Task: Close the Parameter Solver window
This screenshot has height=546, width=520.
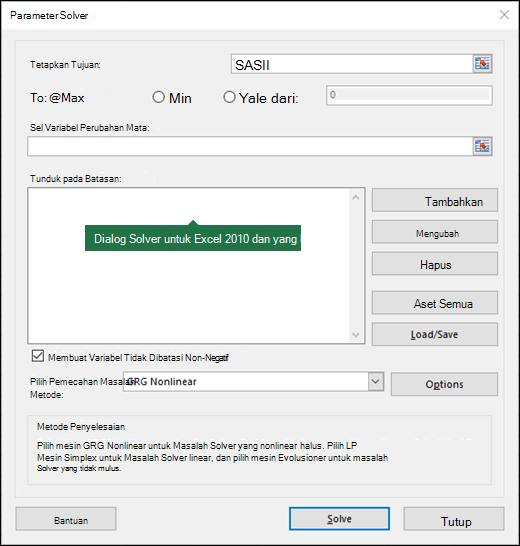Action: click(504, 15)
